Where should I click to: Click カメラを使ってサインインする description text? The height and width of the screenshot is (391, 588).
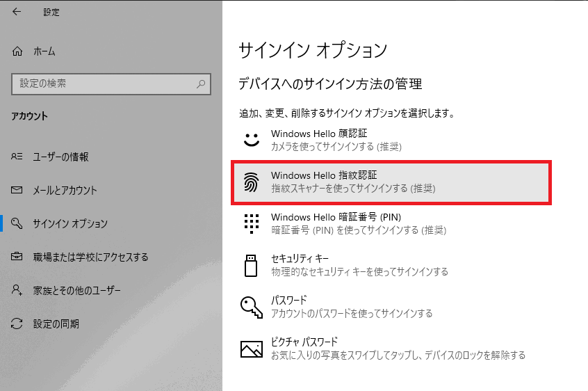[336, 146]
